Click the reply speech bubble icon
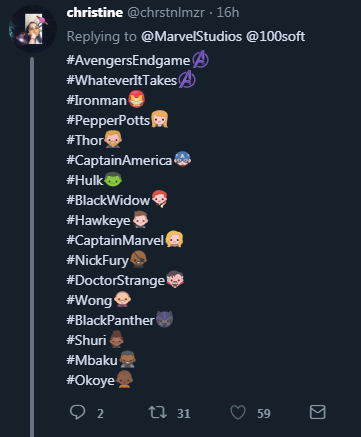Viewport: 361px width, 437px height. tap(78, 412)
